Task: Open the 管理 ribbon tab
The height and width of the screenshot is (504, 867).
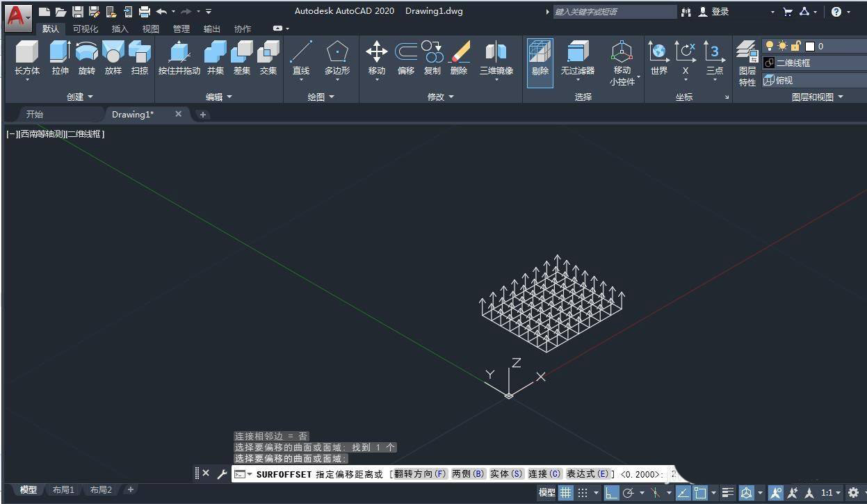Action: pos(181,29)
